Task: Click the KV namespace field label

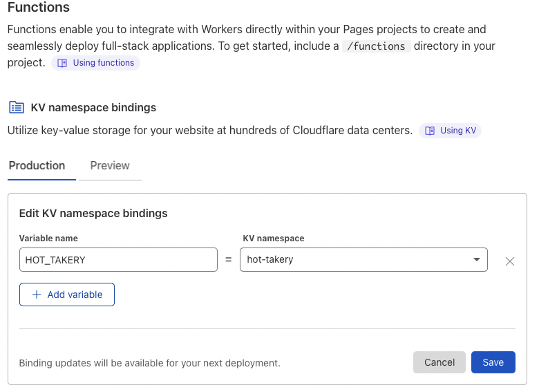Action: coord(274,239)
